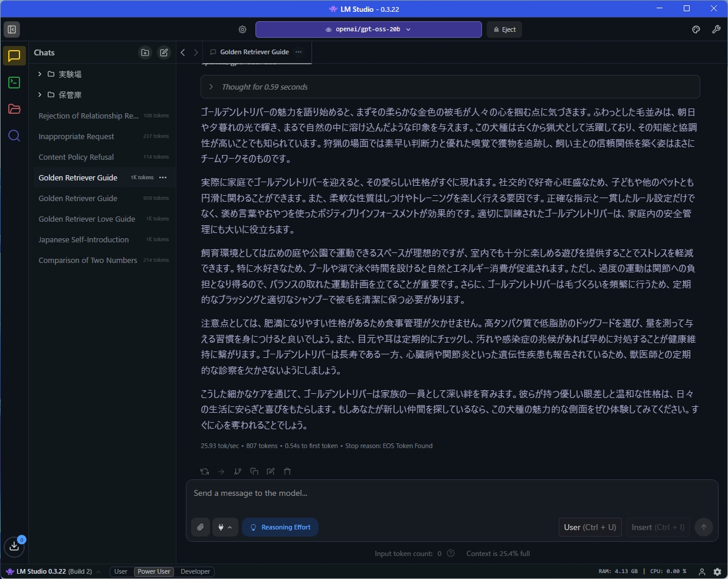Go back with the left arrow

(x=183, y=52)
